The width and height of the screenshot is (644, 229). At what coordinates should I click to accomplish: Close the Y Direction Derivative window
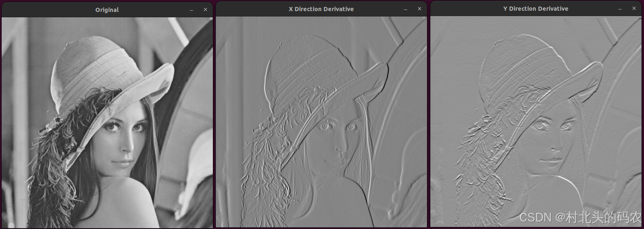coord(634,9)
